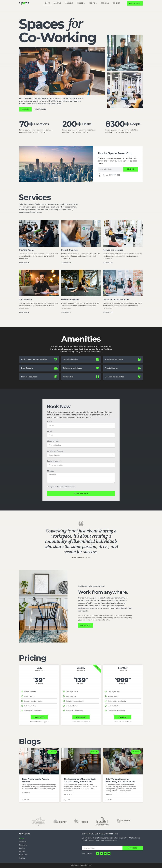
Task: Expand the Explore menu dropdown
Action: [81, 3]
